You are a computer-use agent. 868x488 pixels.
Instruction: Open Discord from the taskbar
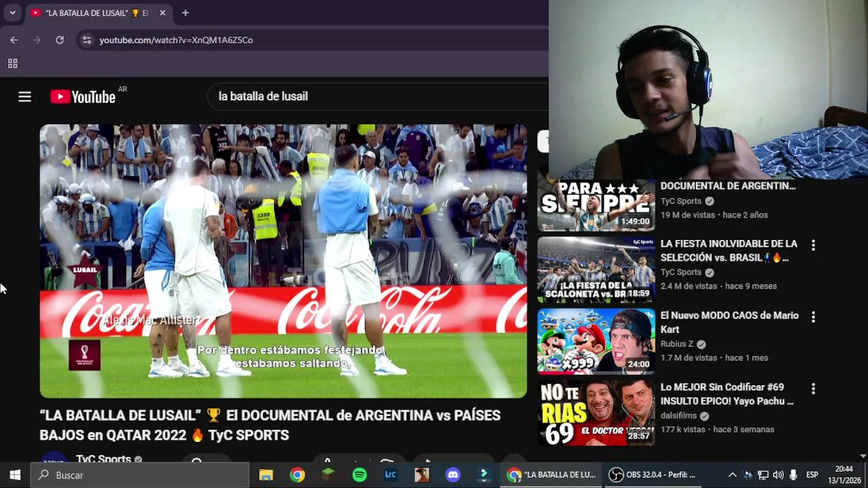coord(453,475)
